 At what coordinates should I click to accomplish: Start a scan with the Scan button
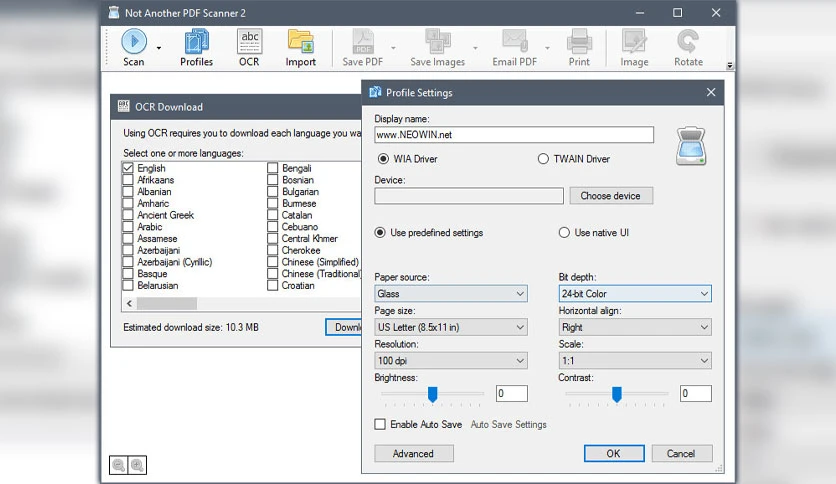point(134,47)
